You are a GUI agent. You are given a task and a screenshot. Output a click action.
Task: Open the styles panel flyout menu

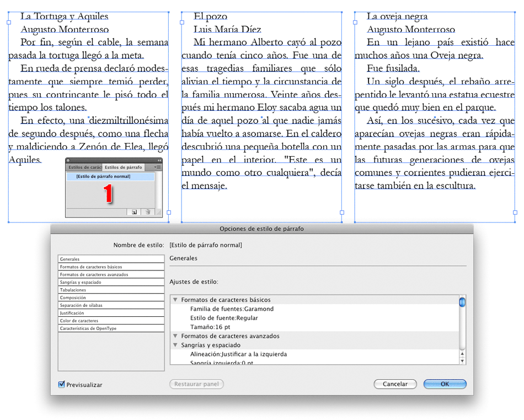click(158, 167)
